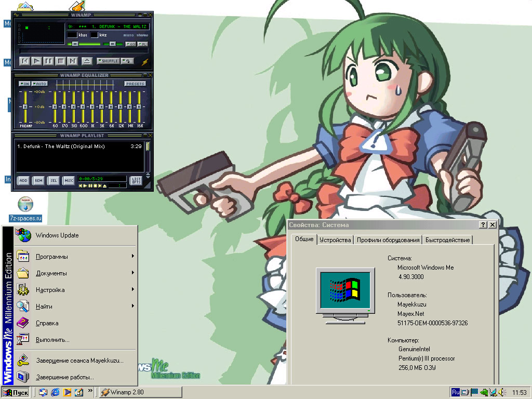This screenshot has height=399, width=532.
Task: Toggle the equalizer AUTO button
Action: [39, 84]
